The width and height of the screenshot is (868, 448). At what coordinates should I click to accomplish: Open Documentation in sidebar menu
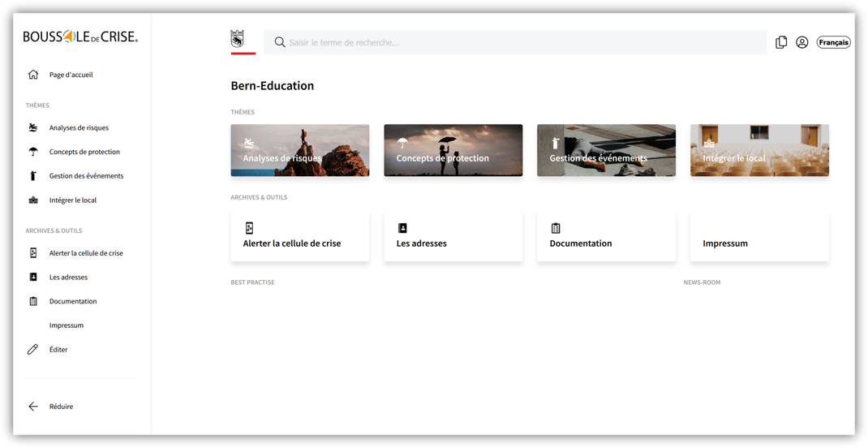coord(74,301)
